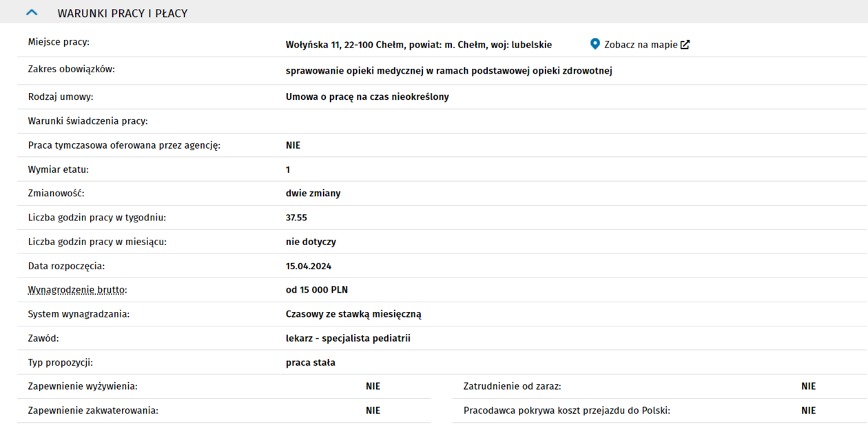Click the 'praca stała' offer type value

pos(311,362)
